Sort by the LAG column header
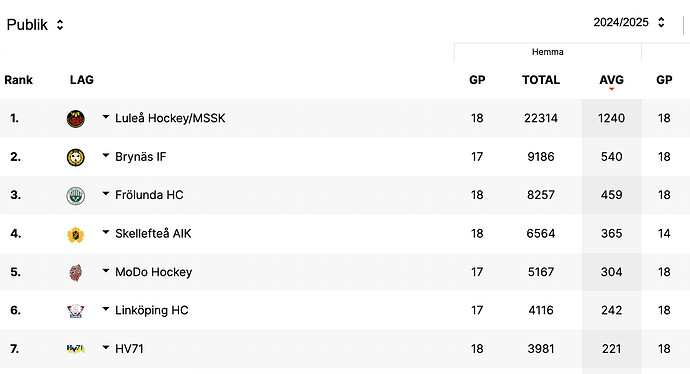Viewport: 690px width, 374px height. pos(82,80)
